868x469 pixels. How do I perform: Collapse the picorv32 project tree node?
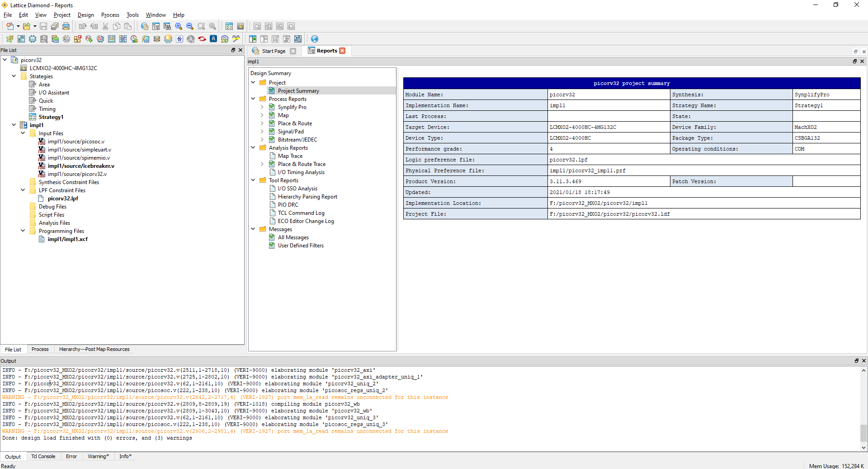[5, 60]
